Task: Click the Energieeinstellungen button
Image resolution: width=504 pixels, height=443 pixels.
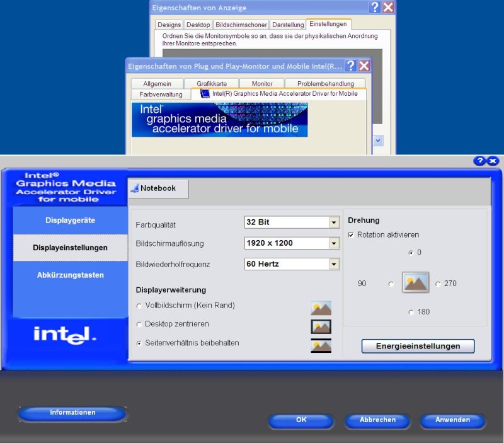Action: (x=418, y=346)
